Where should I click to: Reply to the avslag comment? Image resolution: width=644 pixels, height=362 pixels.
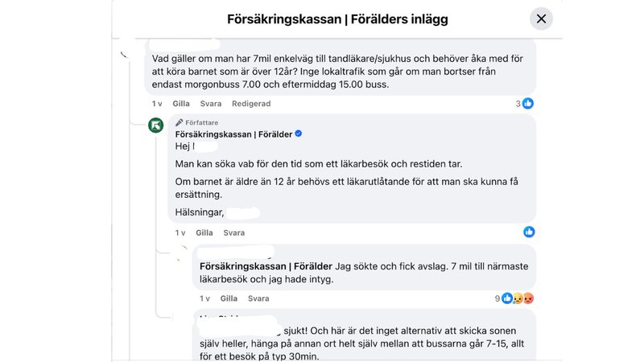tap(258, 298)
